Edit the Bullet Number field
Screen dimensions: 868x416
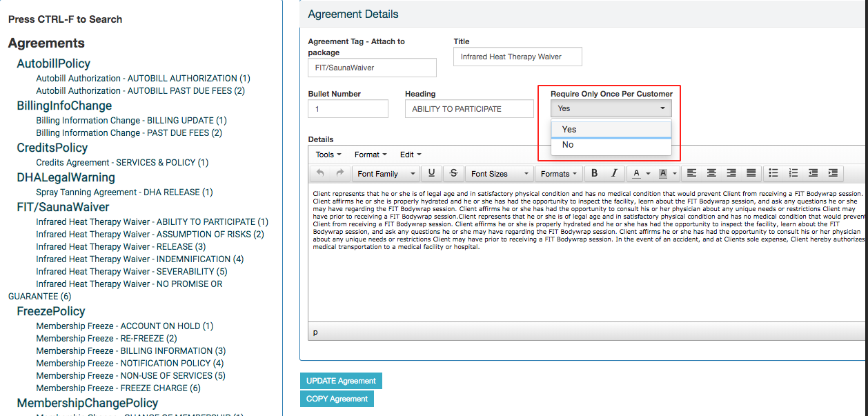(348, 109)
